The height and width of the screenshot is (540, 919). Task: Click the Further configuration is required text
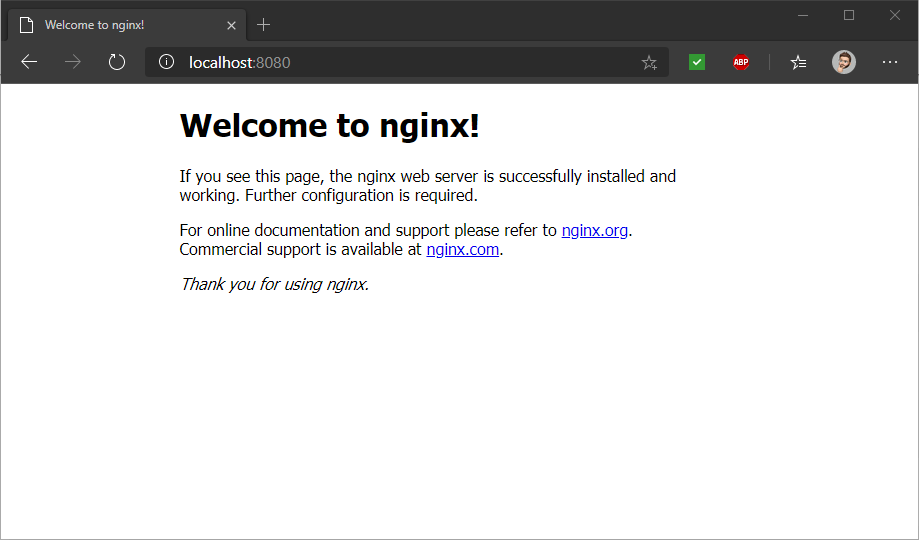click(x=361, y=195)
